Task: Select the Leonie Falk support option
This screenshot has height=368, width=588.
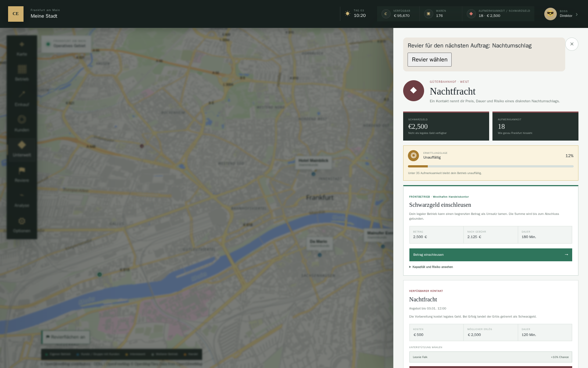Action: [x=491, y=357]
